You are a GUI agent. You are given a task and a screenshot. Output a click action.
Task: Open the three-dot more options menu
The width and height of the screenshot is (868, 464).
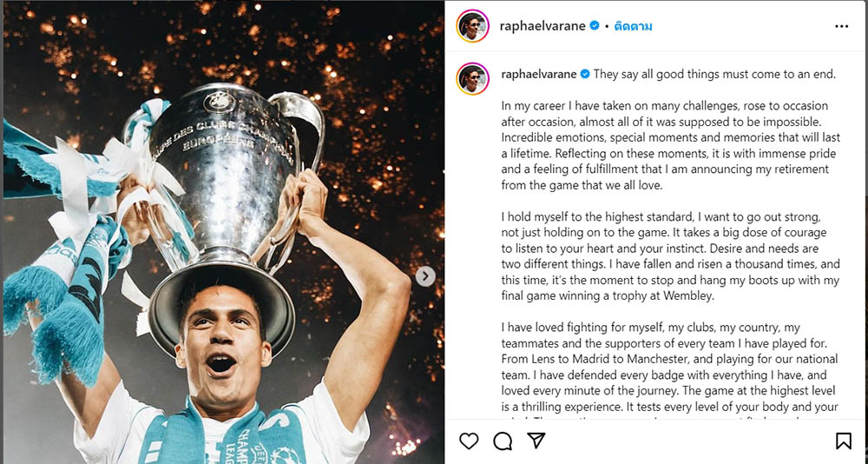click(x=841, y=26)
